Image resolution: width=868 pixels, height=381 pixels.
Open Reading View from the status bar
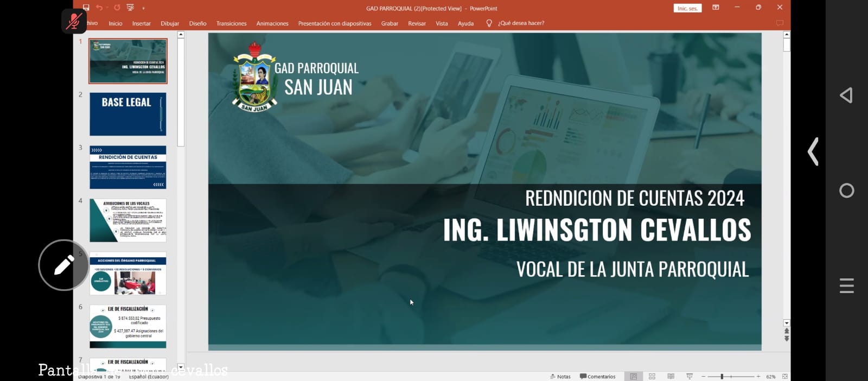tap(671, 376)
